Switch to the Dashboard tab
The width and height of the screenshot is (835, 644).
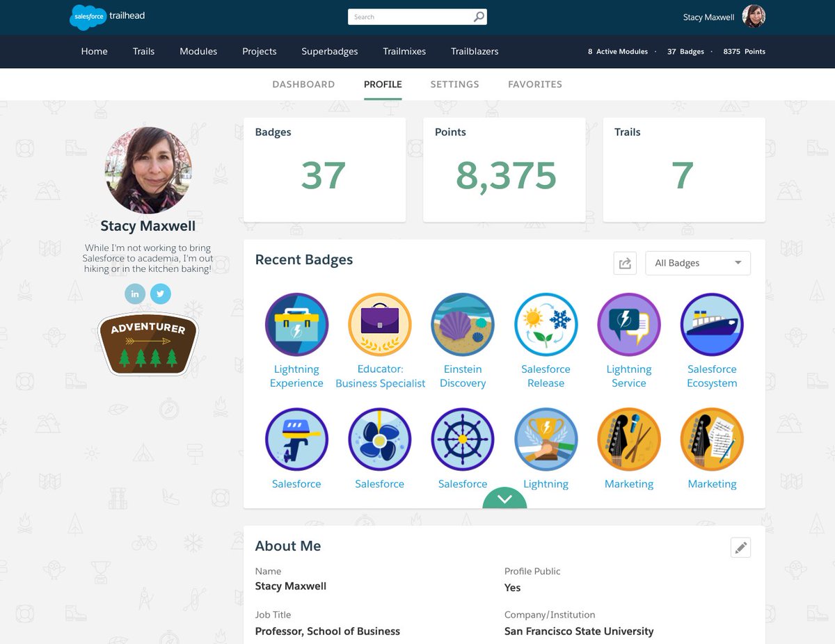tap(303, 84)
